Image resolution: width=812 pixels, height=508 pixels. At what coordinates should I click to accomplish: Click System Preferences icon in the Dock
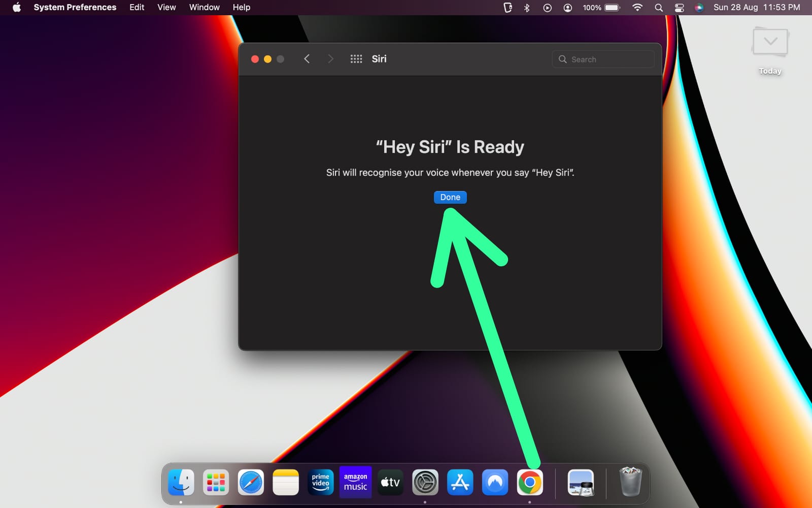tap(425, 482)
